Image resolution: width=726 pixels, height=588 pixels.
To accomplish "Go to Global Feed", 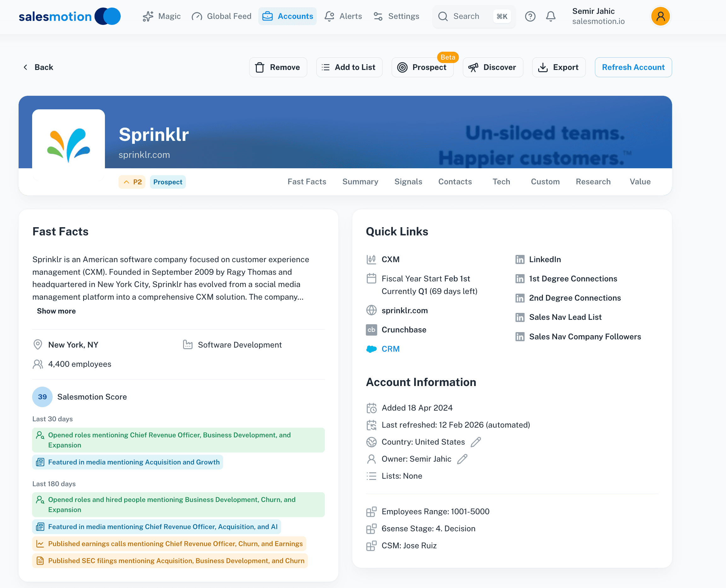I will point(222,16).
